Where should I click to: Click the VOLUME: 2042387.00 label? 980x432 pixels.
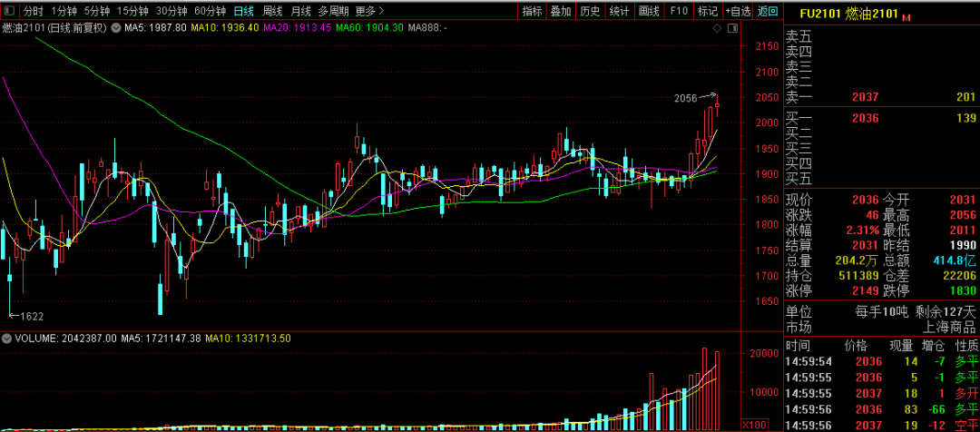[65, 339]
